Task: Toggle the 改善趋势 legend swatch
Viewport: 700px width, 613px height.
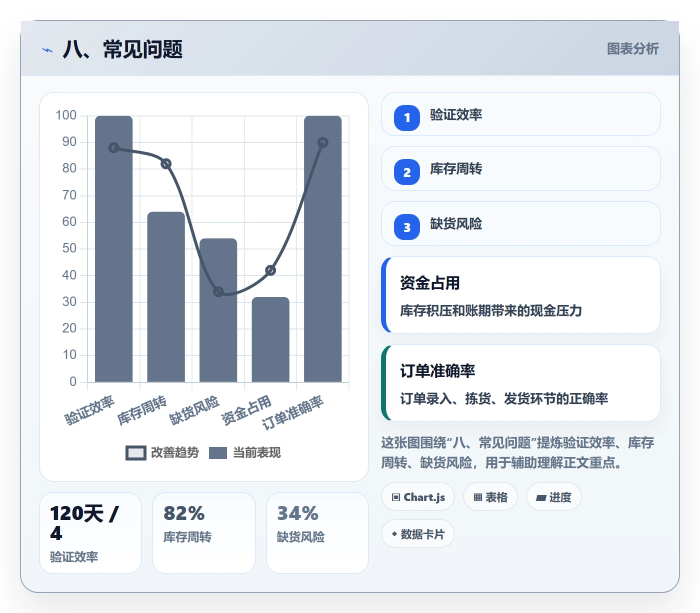Action: [x=135, y=452]
